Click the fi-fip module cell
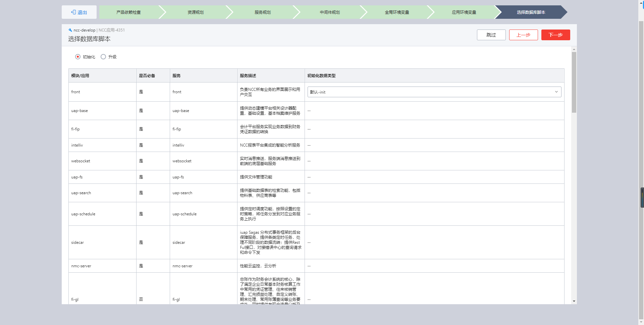 click(102, 129)
